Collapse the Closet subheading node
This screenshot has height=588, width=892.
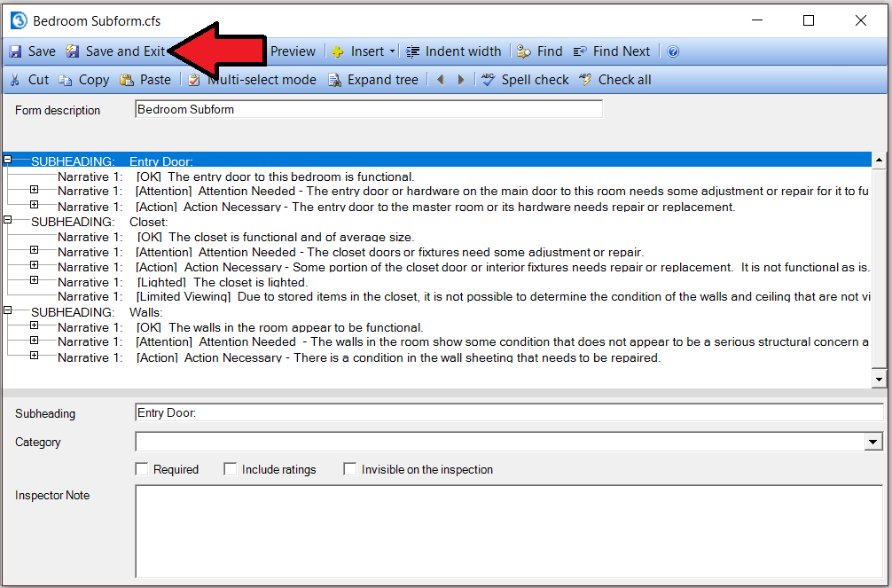tap(7, 220)
